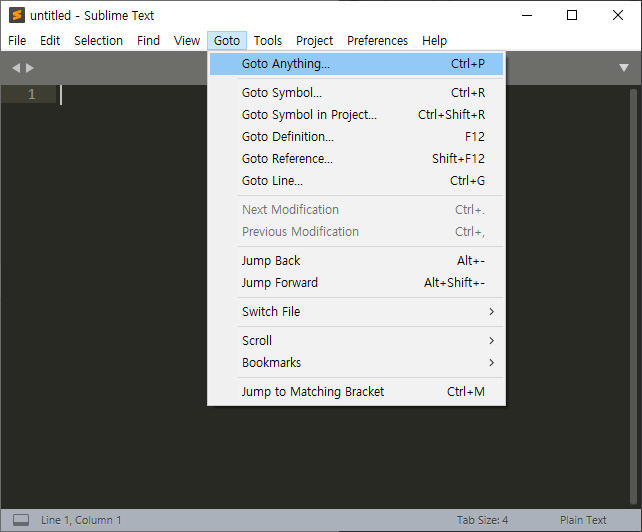Choose Goto Anything… entry

coord(356,64)
